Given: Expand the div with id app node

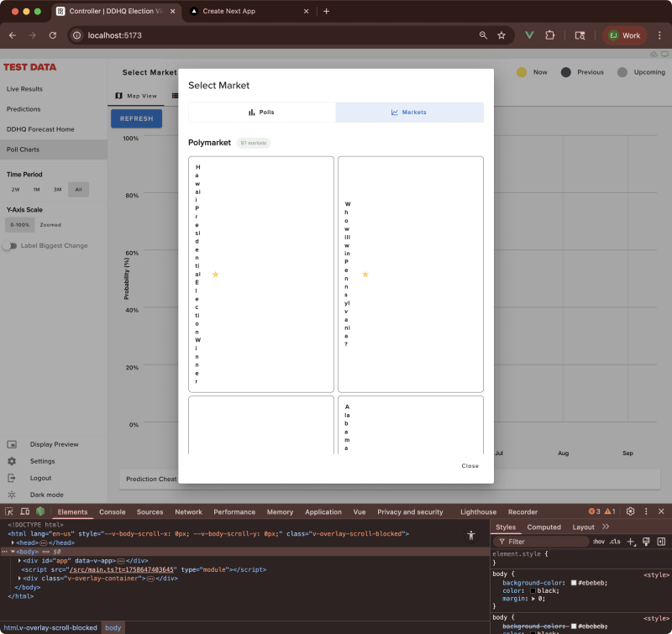Looking at the screenshot, I should [x=21, y=560].
